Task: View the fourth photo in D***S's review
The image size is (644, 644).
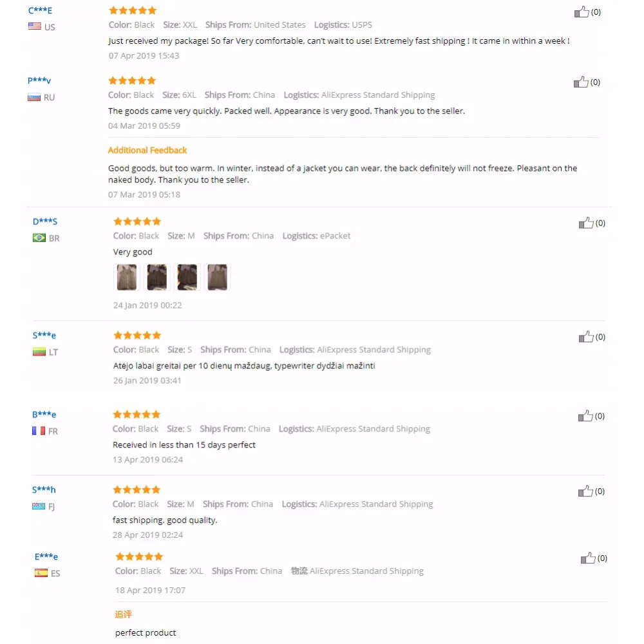Action: [x=217, y=277]
